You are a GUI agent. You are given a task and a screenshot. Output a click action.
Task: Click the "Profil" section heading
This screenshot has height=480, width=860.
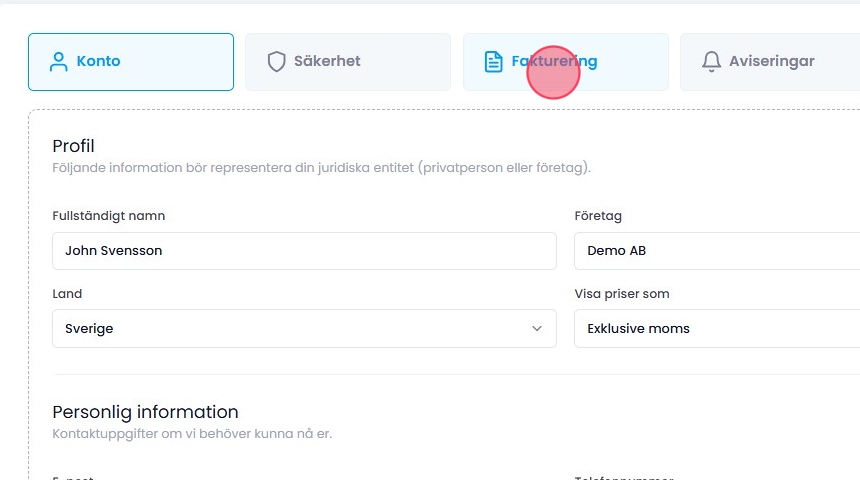[x=73, y=146]
